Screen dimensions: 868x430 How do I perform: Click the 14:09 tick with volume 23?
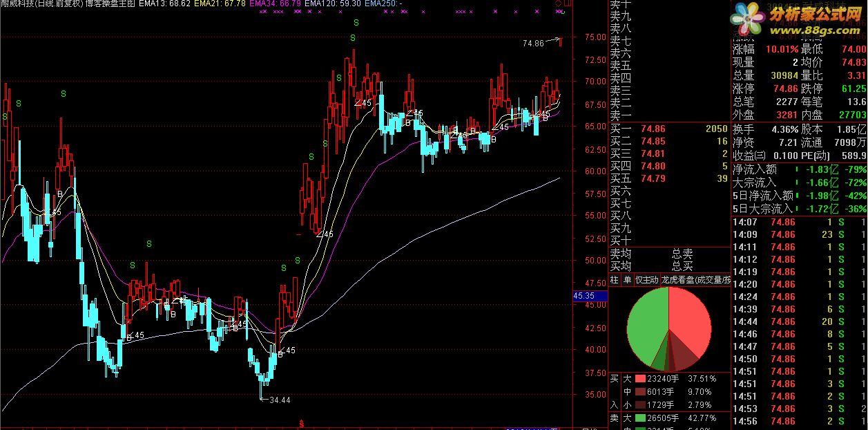tap(800, 234)
